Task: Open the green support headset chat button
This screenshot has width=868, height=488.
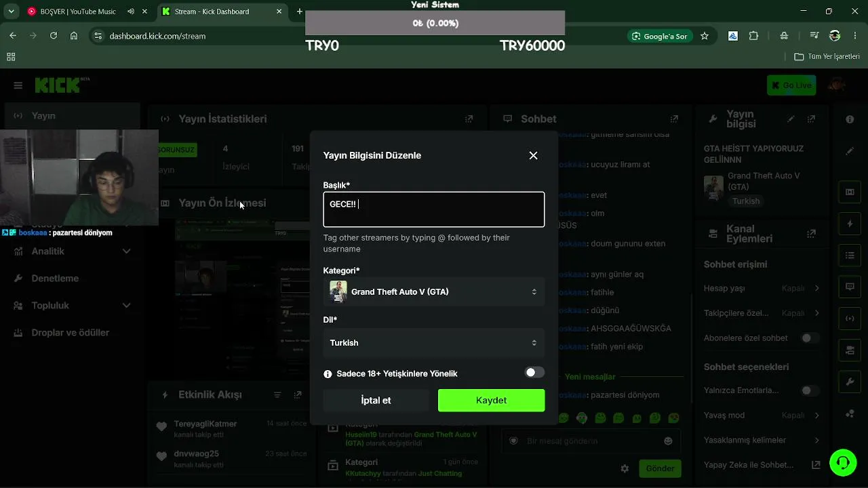Action: coord(843,463)
